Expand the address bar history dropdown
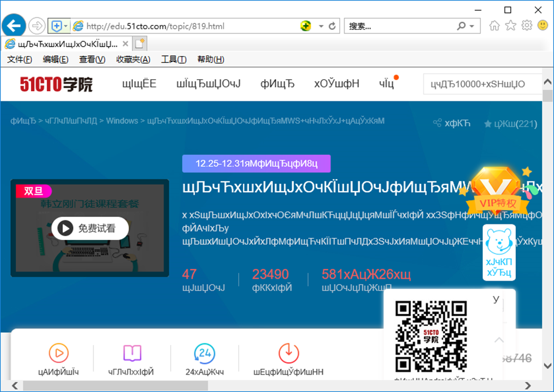This screenshot has width=554, height=392. tap(321, 26)
